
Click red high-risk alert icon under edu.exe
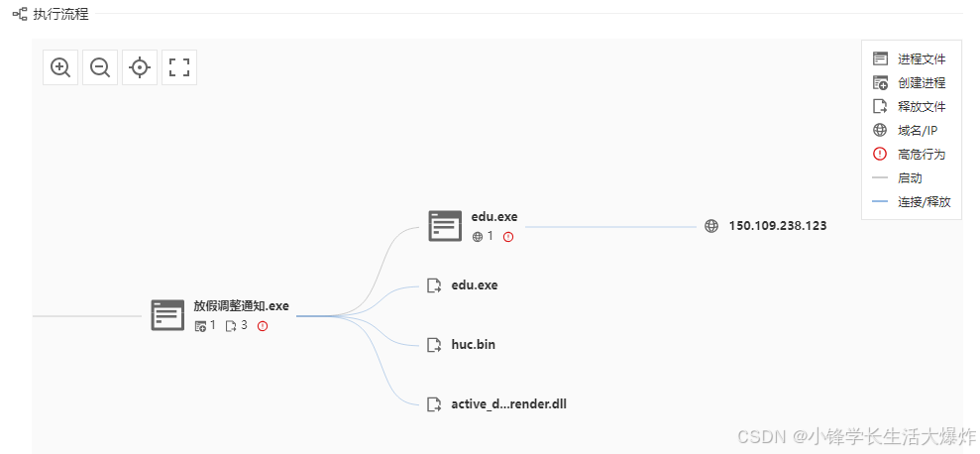pos(508,236)
